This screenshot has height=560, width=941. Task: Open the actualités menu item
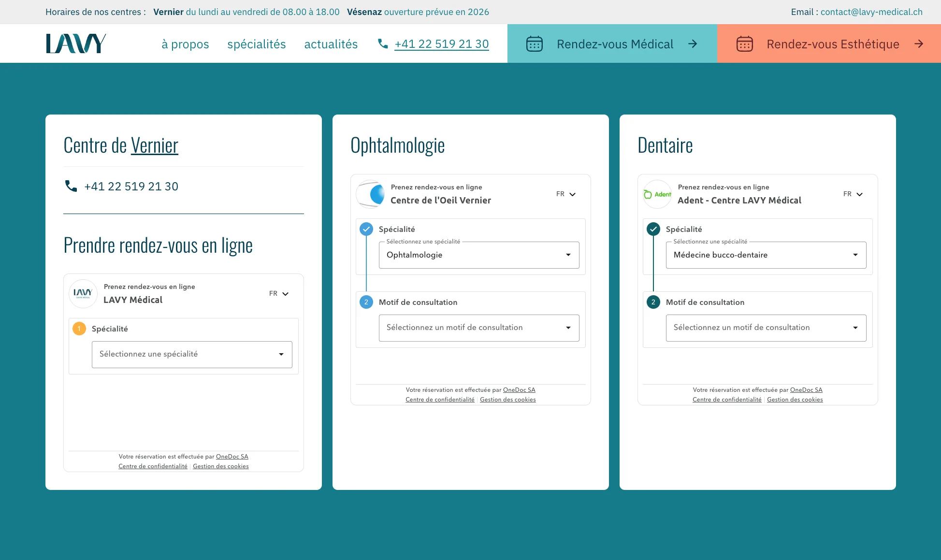click(x=331, y=44)
